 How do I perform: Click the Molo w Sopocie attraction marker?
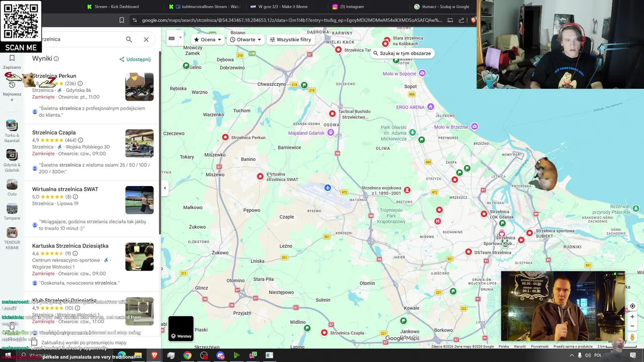(422, 73)
